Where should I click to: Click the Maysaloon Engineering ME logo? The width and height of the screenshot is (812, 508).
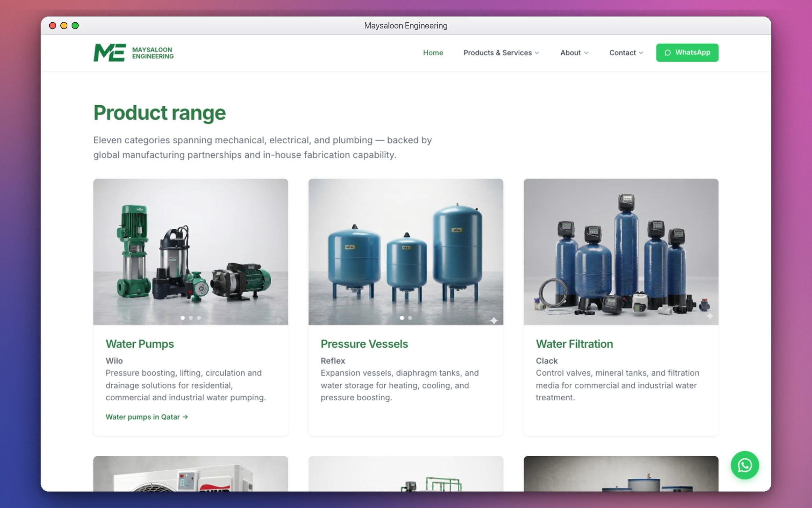pos(110,52)
